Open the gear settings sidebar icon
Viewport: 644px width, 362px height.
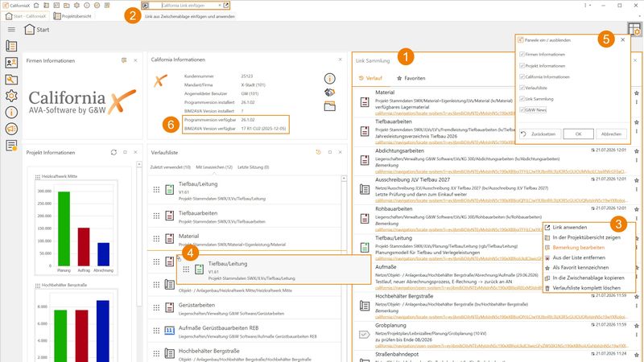tap(11, 96)
